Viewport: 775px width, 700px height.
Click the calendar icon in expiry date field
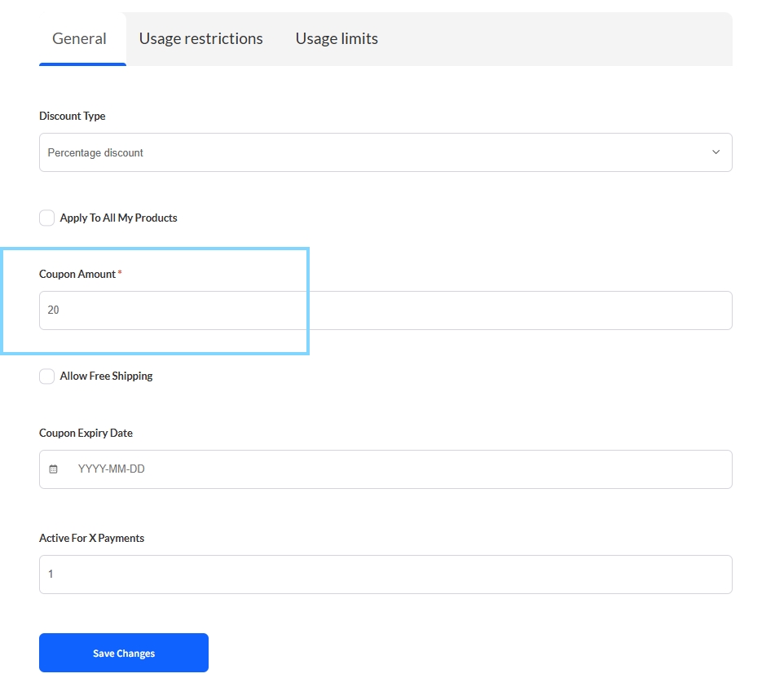54,469
